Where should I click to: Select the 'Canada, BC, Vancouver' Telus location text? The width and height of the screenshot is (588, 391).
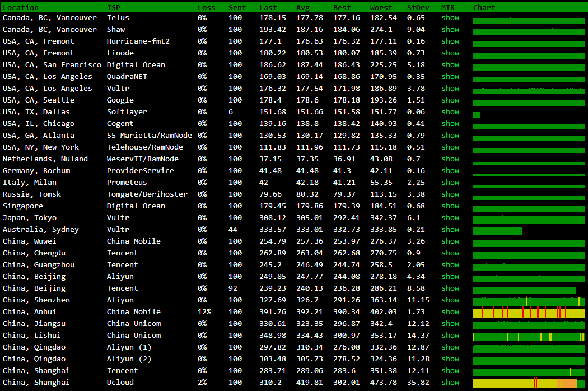click(49, 17)
